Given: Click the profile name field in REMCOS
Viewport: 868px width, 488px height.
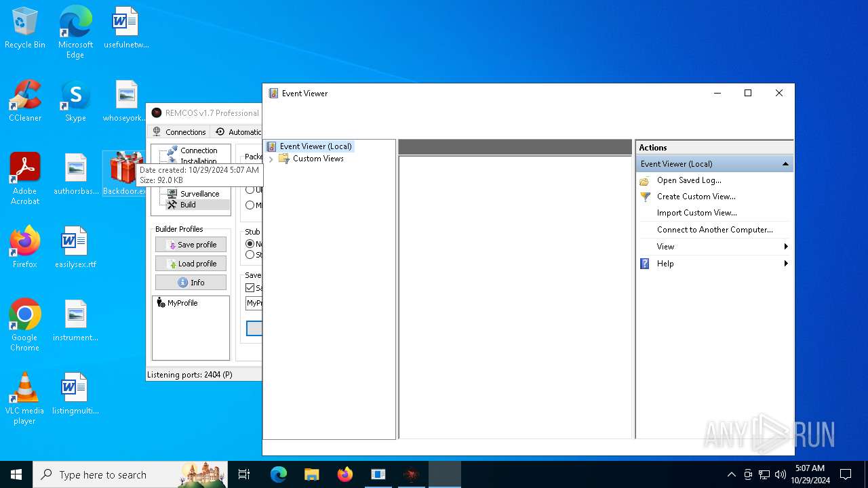Looking at the screenshot, I should coord(254,304).
